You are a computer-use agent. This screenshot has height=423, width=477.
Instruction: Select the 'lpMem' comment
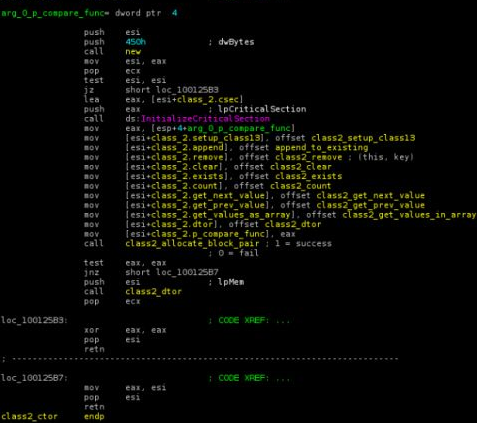pos(231,282)
